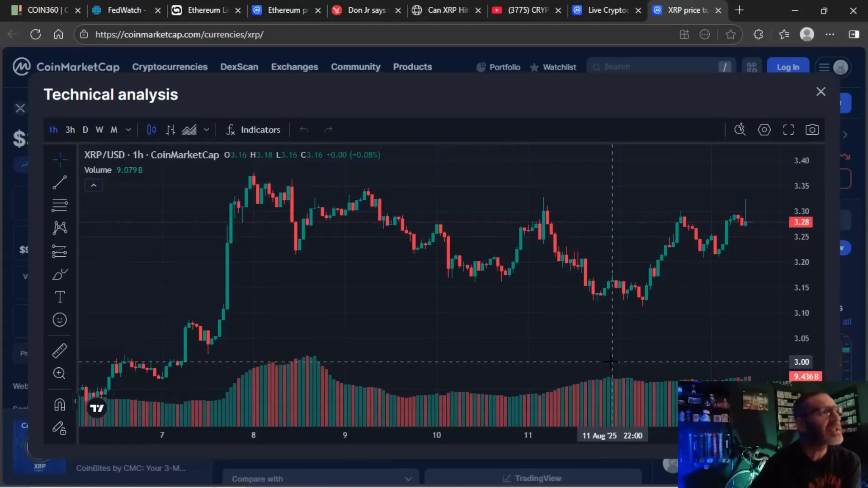Open Community menu
Screen dimensions: 868x488
355,67
